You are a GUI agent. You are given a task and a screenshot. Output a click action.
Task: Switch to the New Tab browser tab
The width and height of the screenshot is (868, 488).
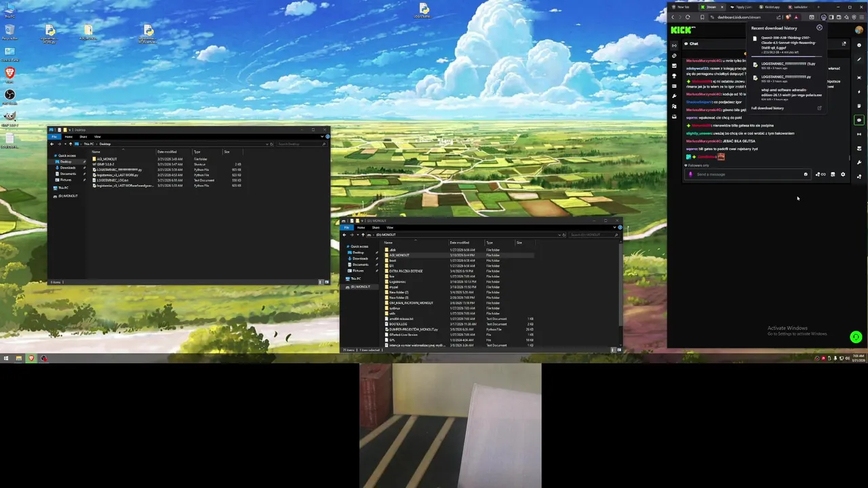coord(683,7)
